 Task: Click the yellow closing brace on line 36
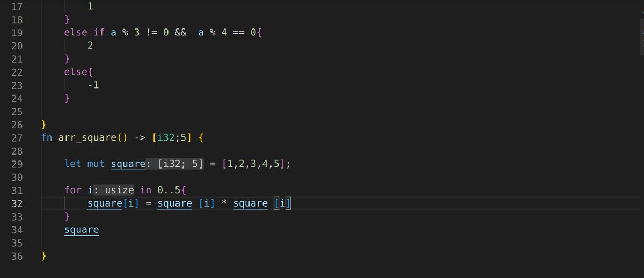pos(44,257)
